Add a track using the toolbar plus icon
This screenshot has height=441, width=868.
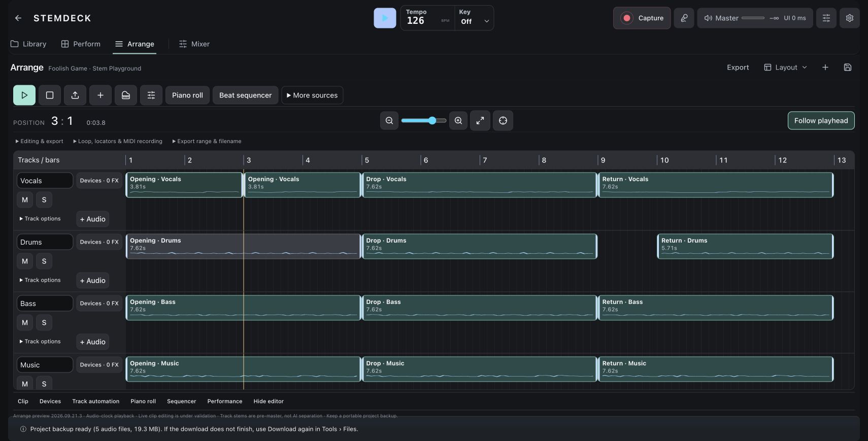coord(101,95)
